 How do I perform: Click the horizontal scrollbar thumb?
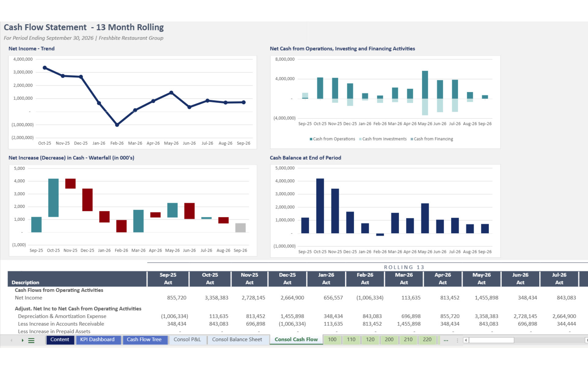[x=491, y=340]
